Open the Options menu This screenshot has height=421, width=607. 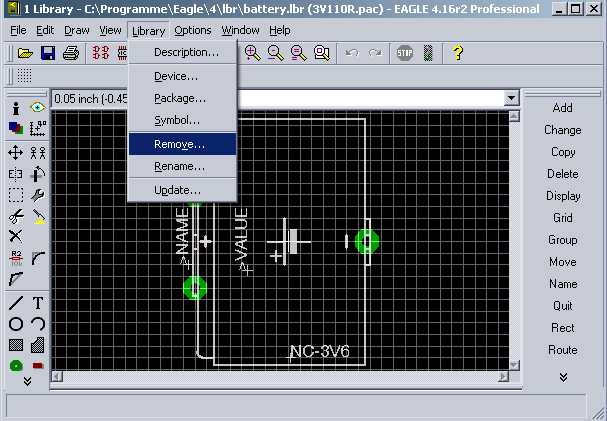[193, 30]
